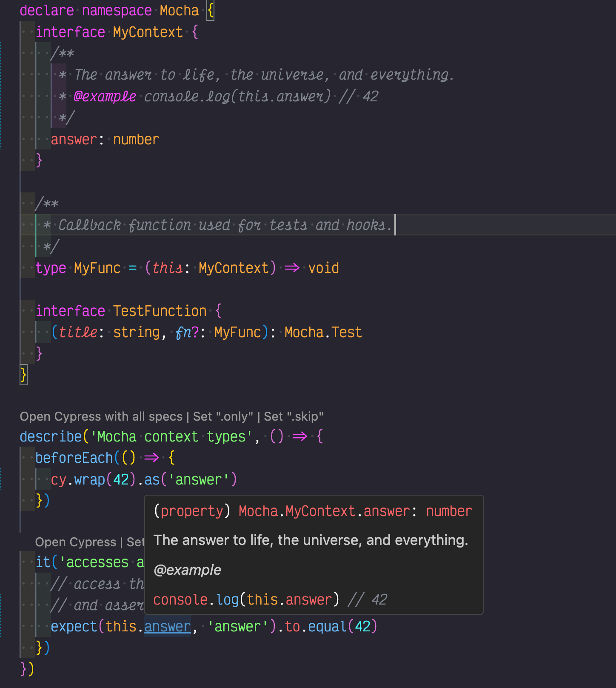Image resolution: width=616 pixels, height=688 pixels.
Task: Click 'declare' keyword on first line
Action: pos(47,11)
